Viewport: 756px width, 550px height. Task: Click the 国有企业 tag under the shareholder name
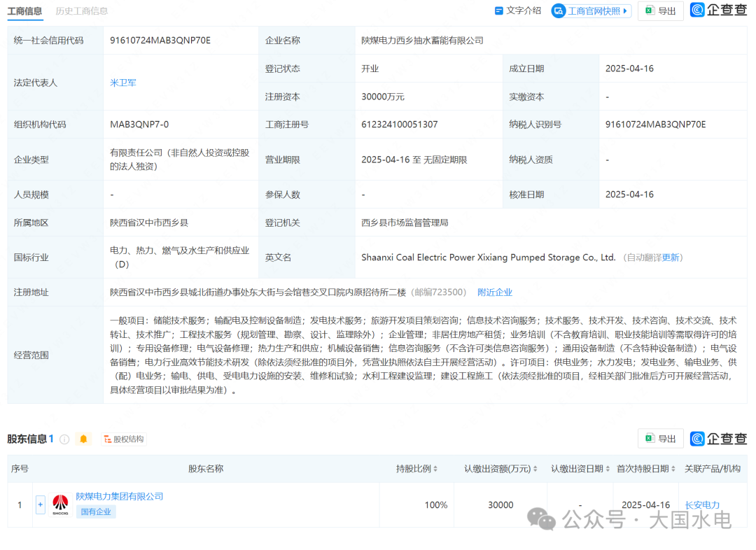pyautogui.click(x=95, y=512)
